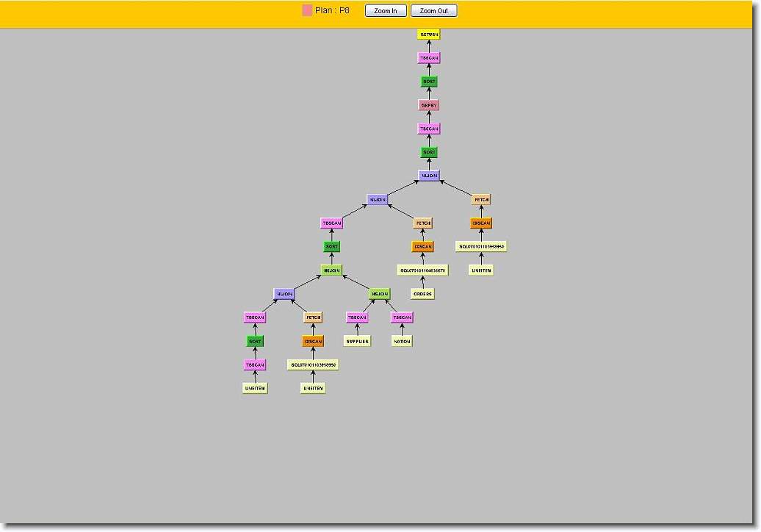Select the ORDERS table node
The image size is (761, 532).
click(x=422, y=294)
